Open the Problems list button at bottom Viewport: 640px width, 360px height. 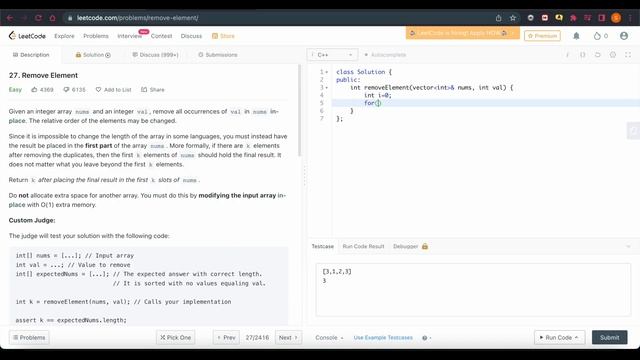(29, 338)
